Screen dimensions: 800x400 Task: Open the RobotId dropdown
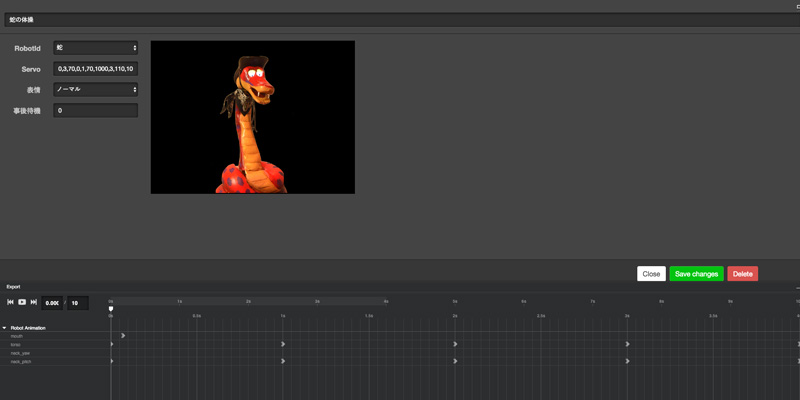click(x=95, y=48)
